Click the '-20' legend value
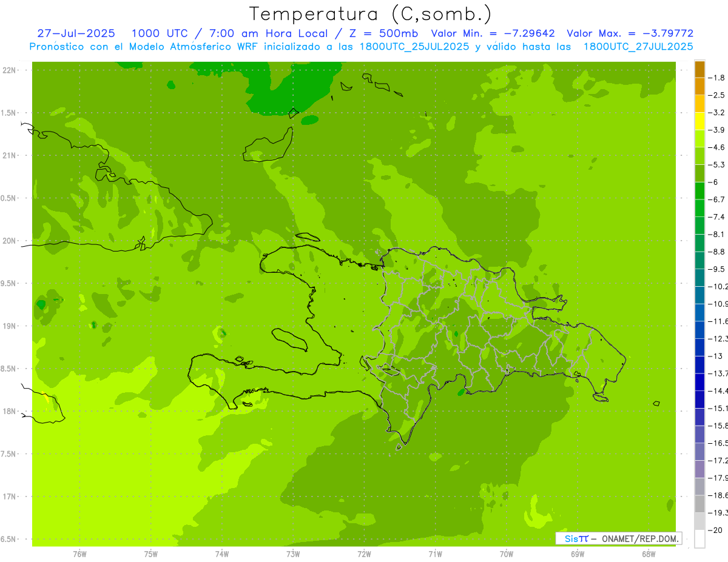This screenshot has height=562, width=728. 716,530
